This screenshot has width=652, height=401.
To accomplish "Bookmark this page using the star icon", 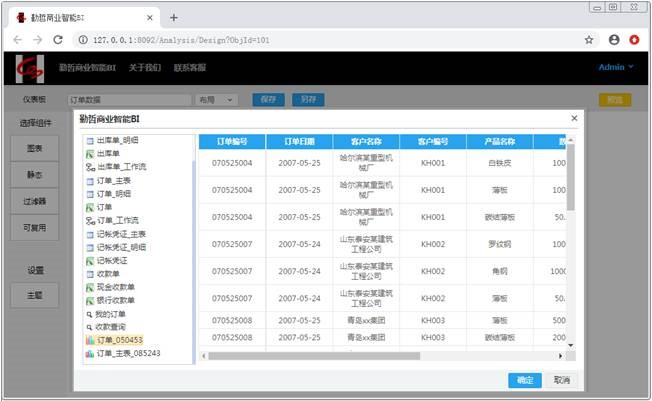I will [589, 40].
